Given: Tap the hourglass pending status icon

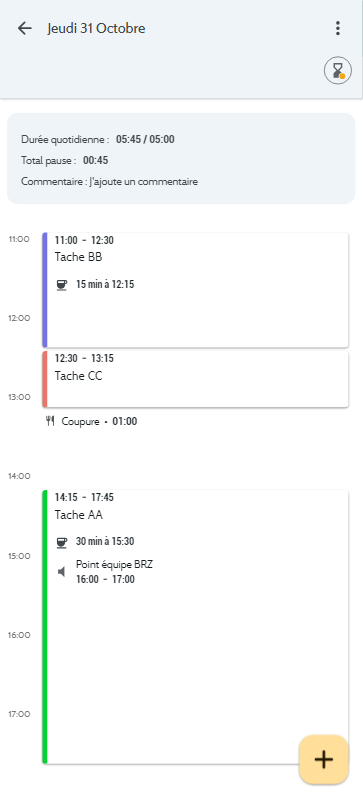Looking at the screenshot, I should pyautogui.click(x=338, y=70).
